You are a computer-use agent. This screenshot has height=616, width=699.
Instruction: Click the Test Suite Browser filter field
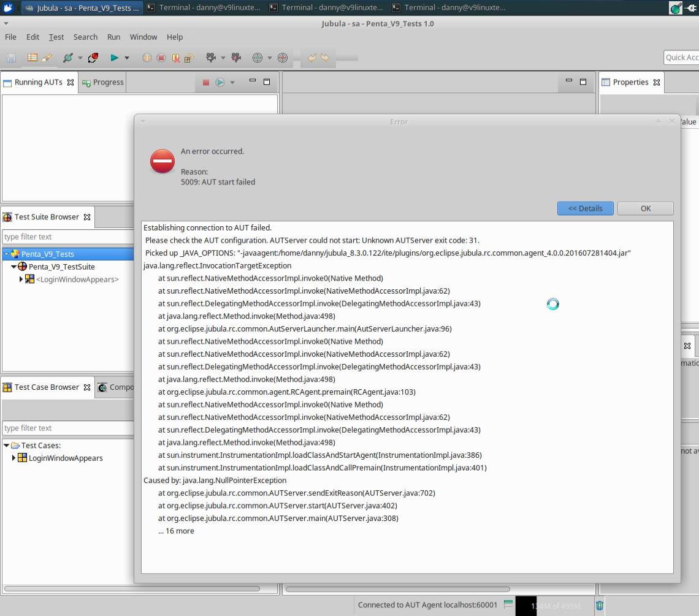[68, 237]
